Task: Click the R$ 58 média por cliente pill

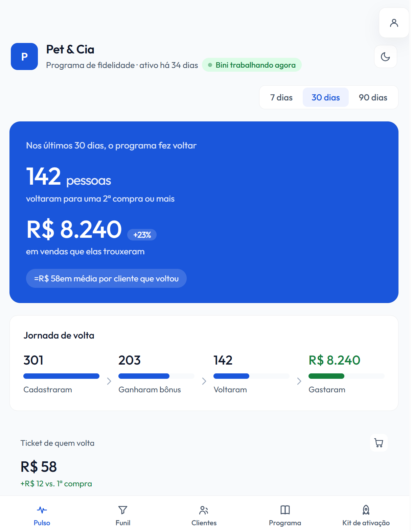Action: click(x=106, y=278)
